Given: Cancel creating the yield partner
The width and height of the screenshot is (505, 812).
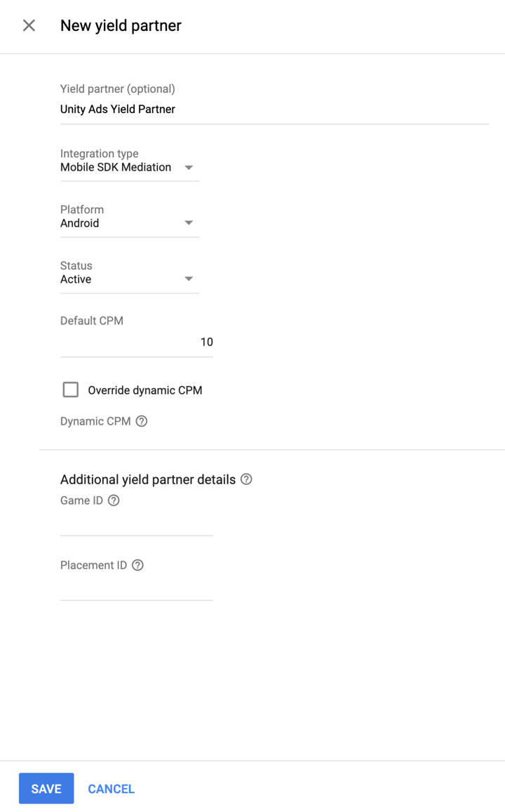Looking at the screenshot, I should [111, 788].
